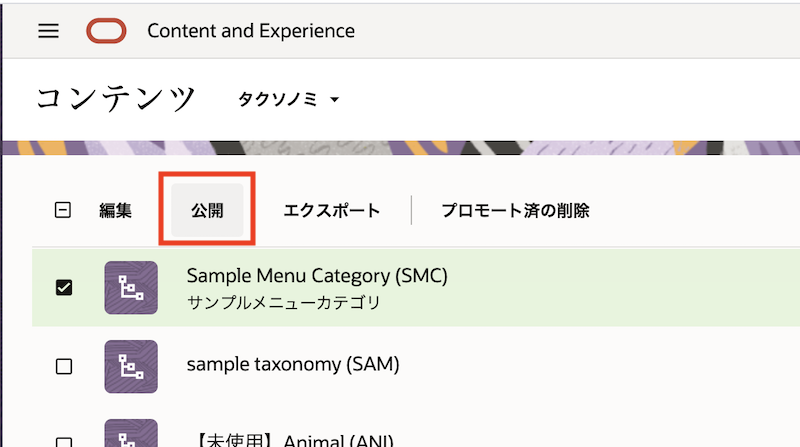Click the Content and Experience title

251,31
